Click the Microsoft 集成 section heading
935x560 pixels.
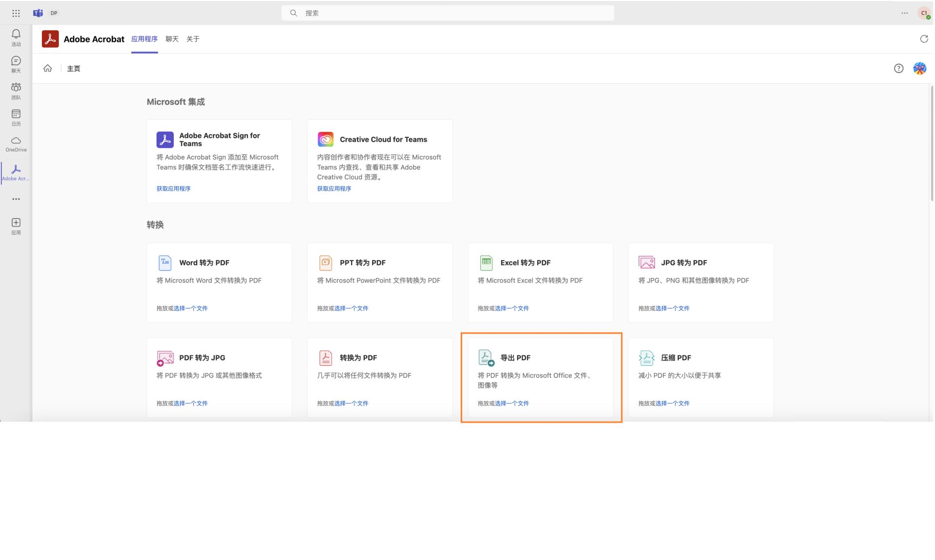pos(176,102)
